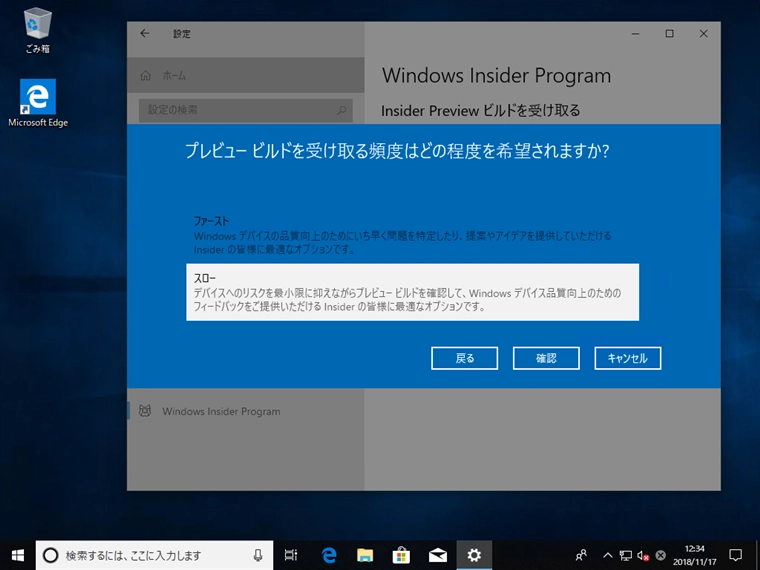Open the Action Center notifications icon

(x=736, y=555)
